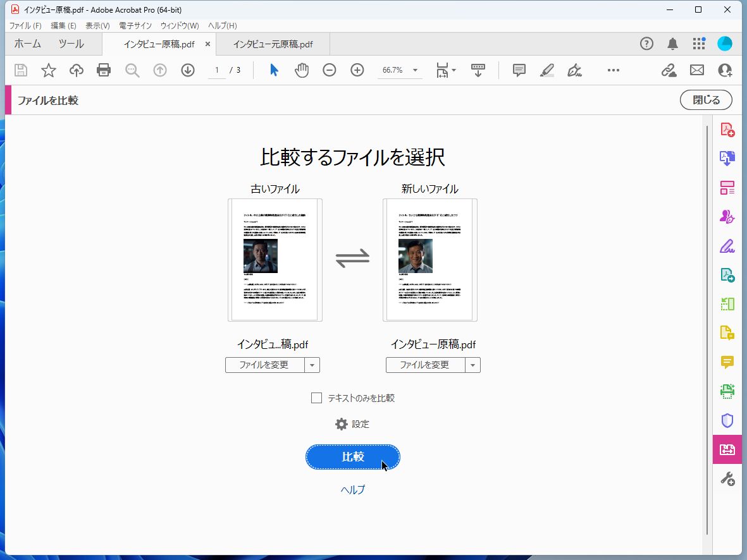Switch to インタビュー元原稿.pdf tab
The image size is (747, 560).
click(272, 44)
